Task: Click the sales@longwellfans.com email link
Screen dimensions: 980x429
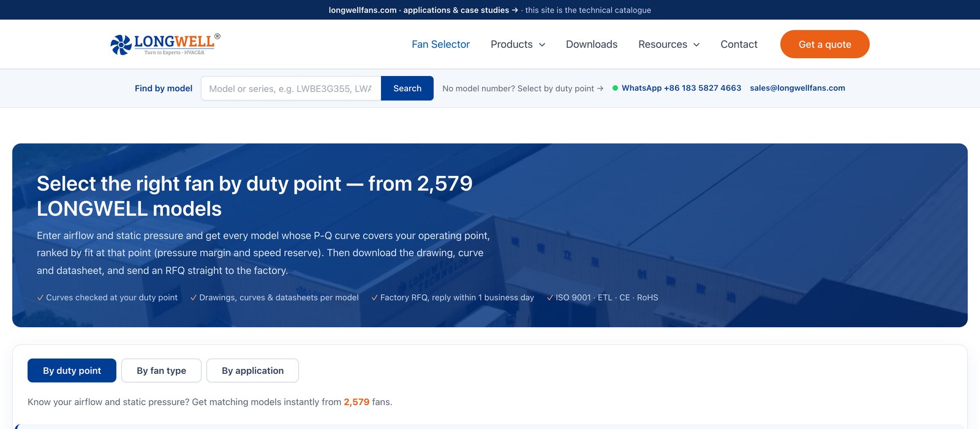Action: 797,88
